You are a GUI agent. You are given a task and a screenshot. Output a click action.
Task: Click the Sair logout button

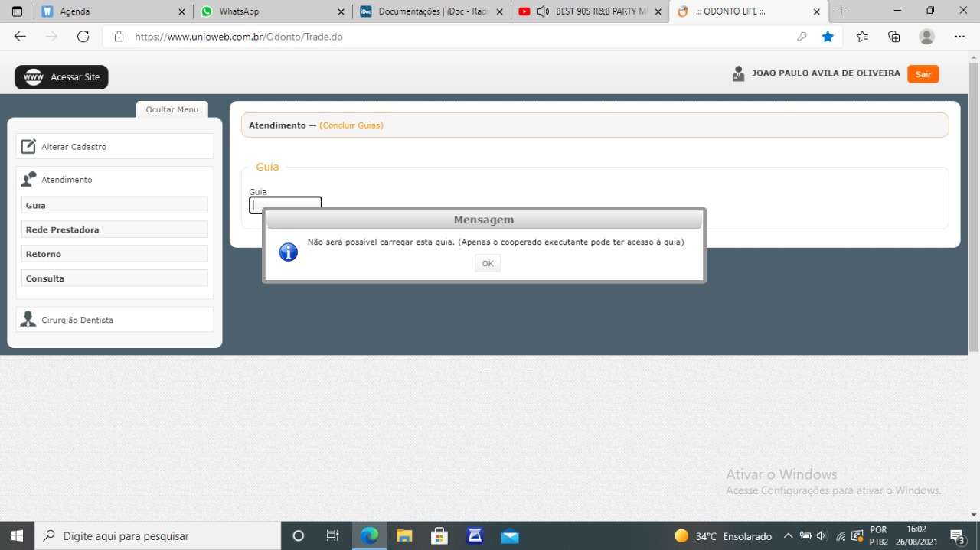(x=923, y=74)
